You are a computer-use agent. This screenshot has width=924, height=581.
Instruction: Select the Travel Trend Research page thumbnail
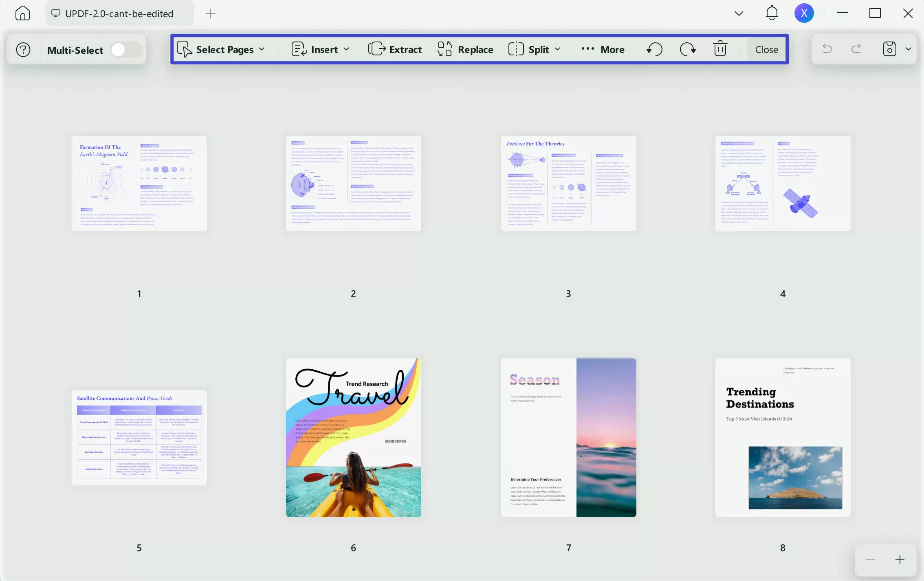pos(353,437)
